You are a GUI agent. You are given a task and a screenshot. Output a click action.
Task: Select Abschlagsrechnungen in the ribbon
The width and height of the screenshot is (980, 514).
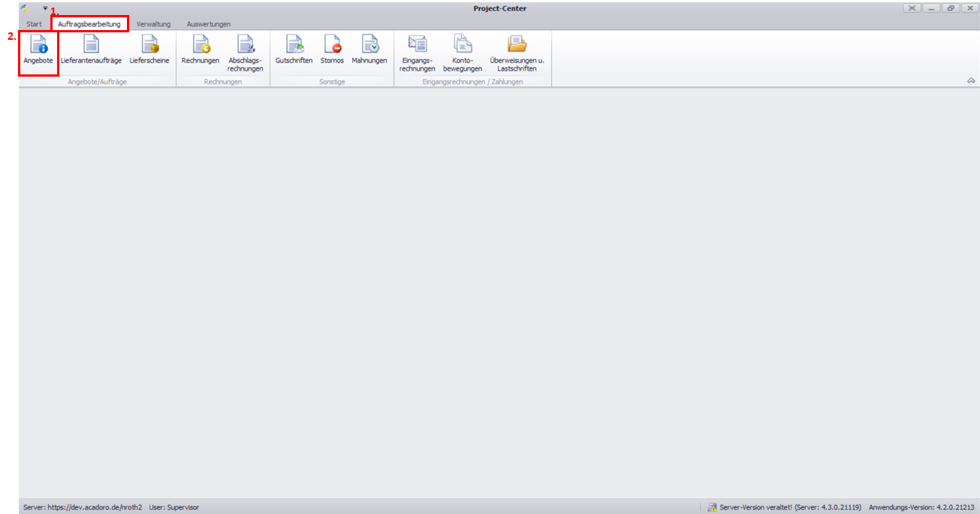click(x=246, y=53)
